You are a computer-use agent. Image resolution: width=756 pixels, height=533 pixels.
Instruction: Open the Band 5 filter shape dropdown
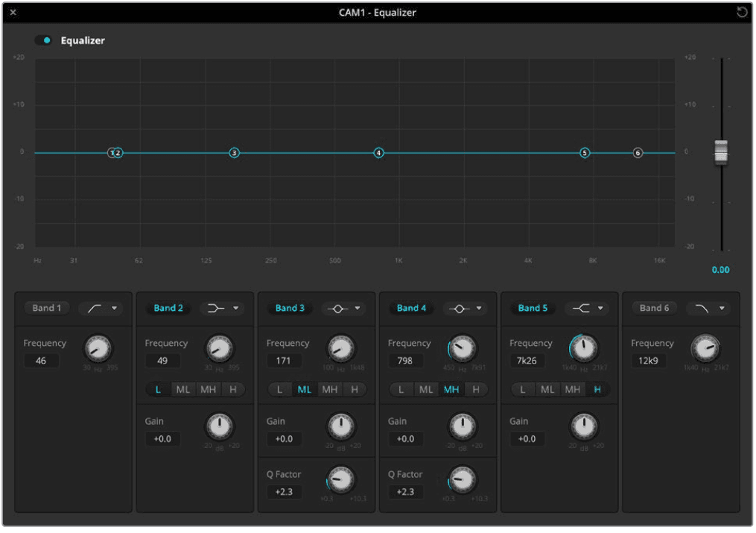[x=588, y=308]
